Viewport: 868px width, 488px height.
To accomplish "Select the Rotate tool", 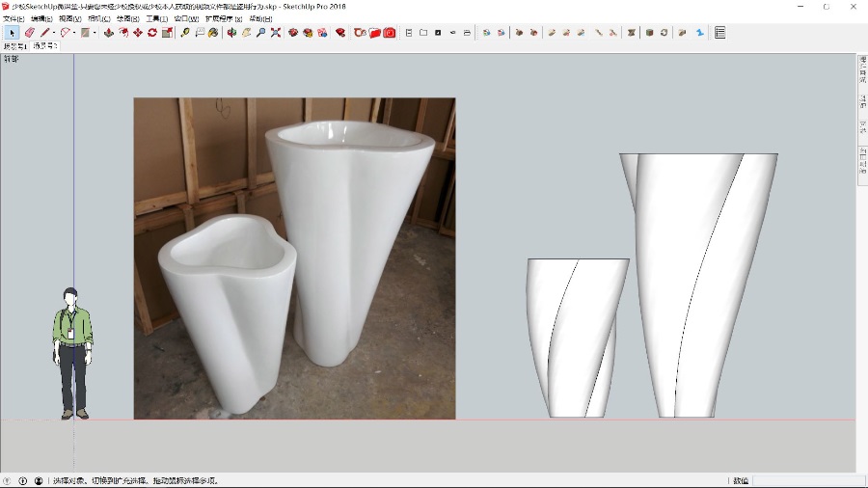I will point(152,33).
